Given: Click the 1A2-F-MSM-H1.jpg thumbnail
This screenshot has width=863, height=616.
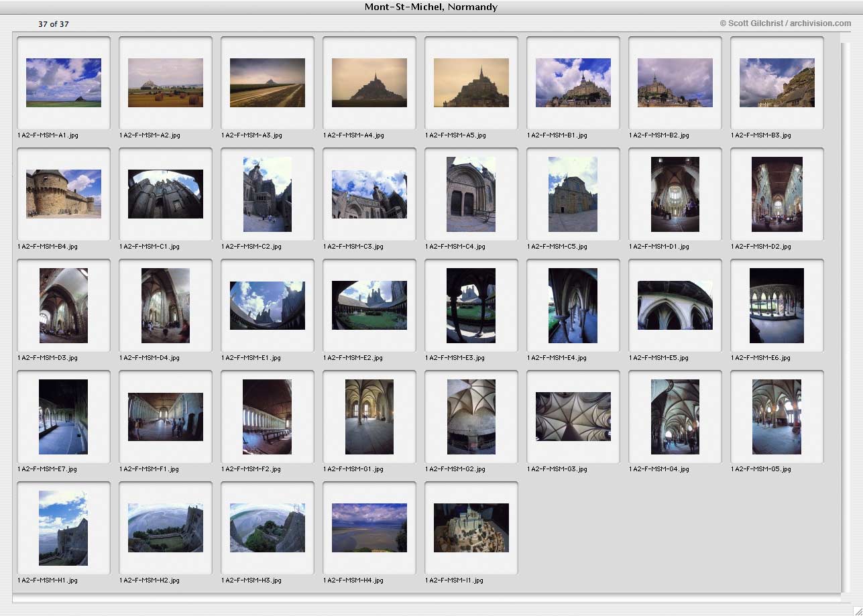Looking at the screenshot, I should point(64,528).
